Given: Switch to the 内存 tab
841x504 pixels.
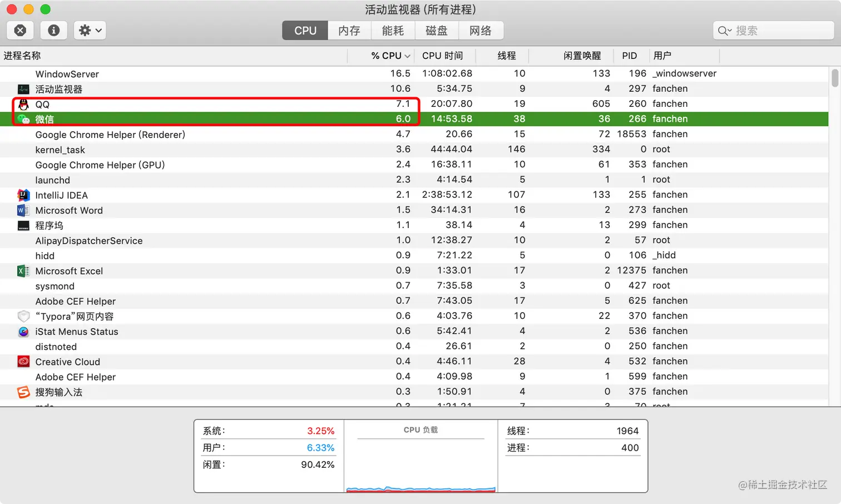Looking at the screenshot, I should (349, 31).
